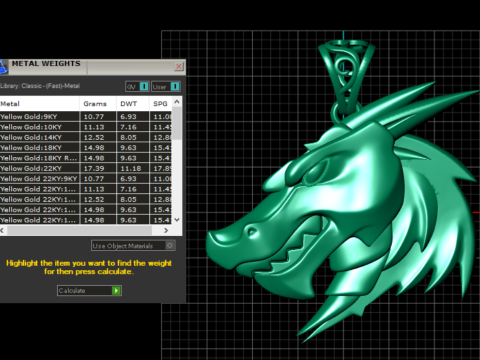The height and width of the screenshot is (360, 480).
Task: Toggle the GV switch
Action: (x=137, y=87)
